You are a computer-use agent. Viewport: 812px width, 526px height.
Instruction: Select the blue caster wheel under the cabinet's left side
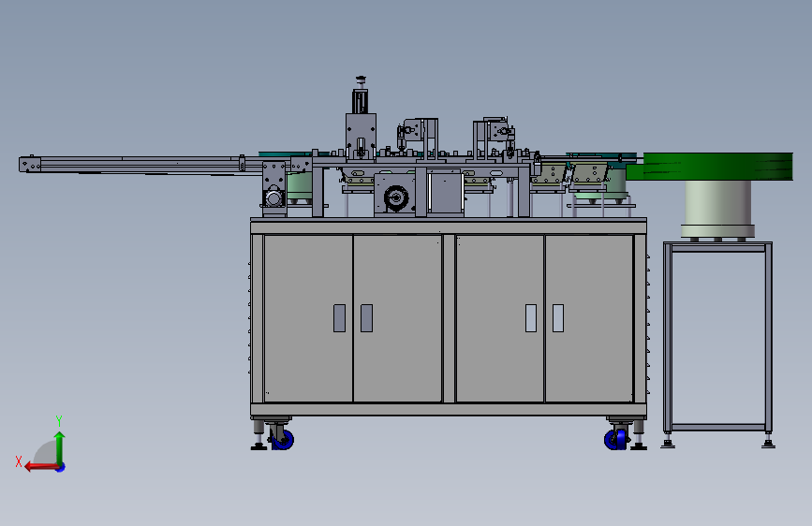pyautogui.click(x=282, y=440)
